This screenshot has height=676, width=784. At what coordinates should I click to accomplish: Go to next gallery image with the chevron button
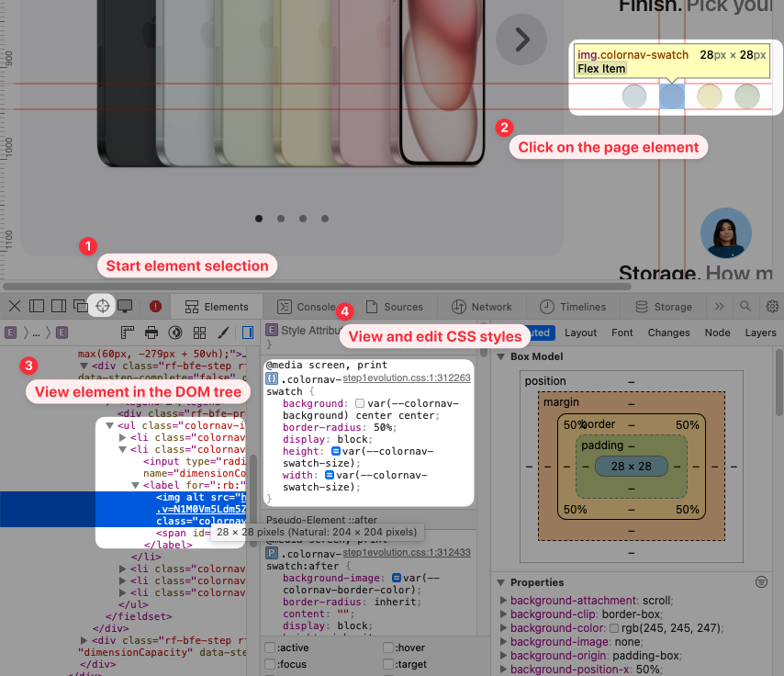521,39
